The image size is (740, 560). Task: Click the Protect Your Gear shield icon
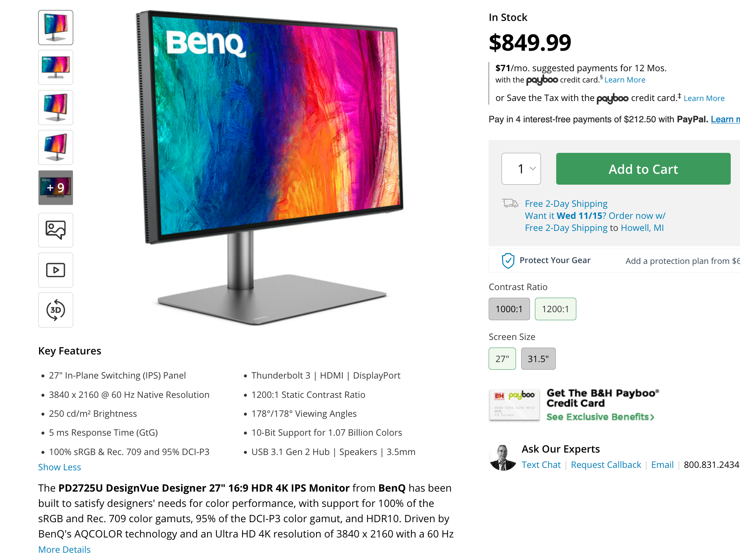[508, 261]
